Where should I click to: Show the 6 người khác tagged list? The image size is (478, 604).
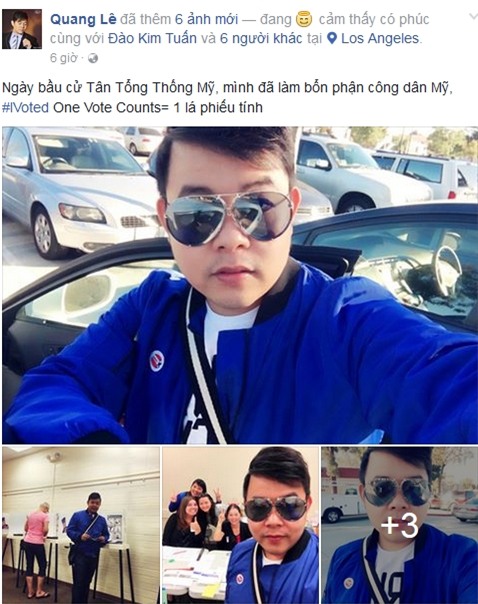(261, 39)
